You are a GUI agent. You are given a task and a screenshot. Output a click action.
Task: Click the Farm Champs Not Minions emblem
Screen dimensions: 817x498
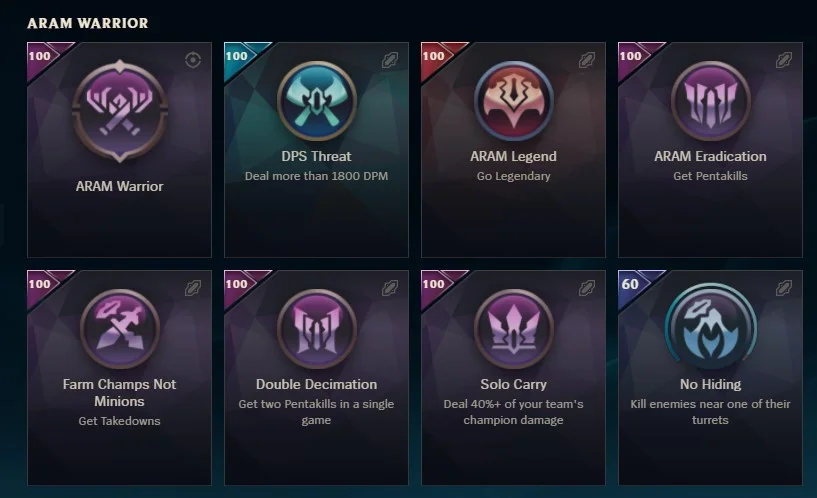120,329
